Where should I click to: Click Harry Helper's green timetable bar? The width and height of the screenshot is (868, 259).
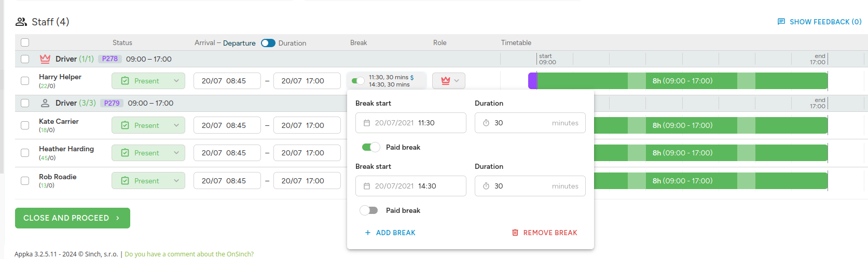682,81
